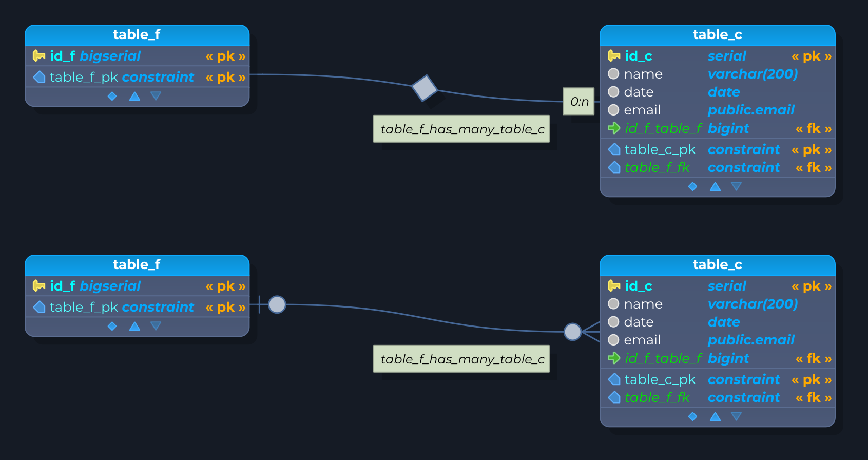Click the table_c_pk constraint icon in the lower table_c

614,379
